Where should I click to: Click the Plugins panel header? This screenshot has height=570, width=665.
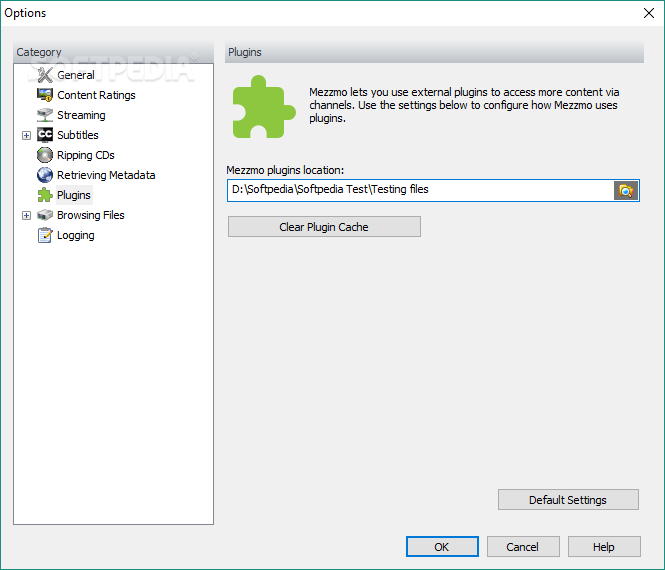coord(434,52)
